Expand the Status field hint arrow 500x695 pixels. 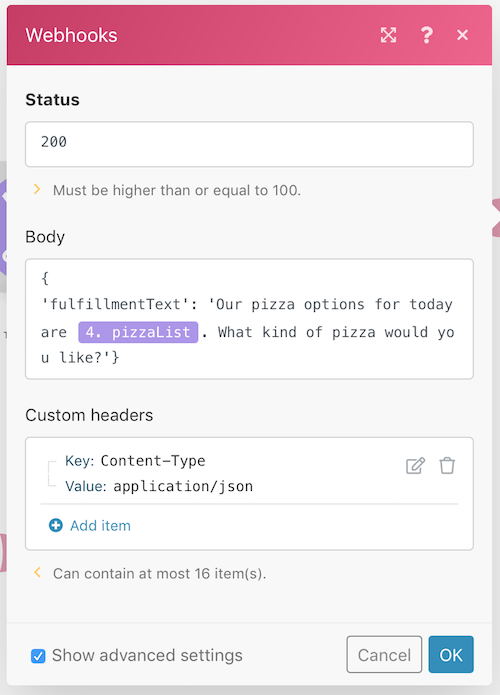click(37, 190)
